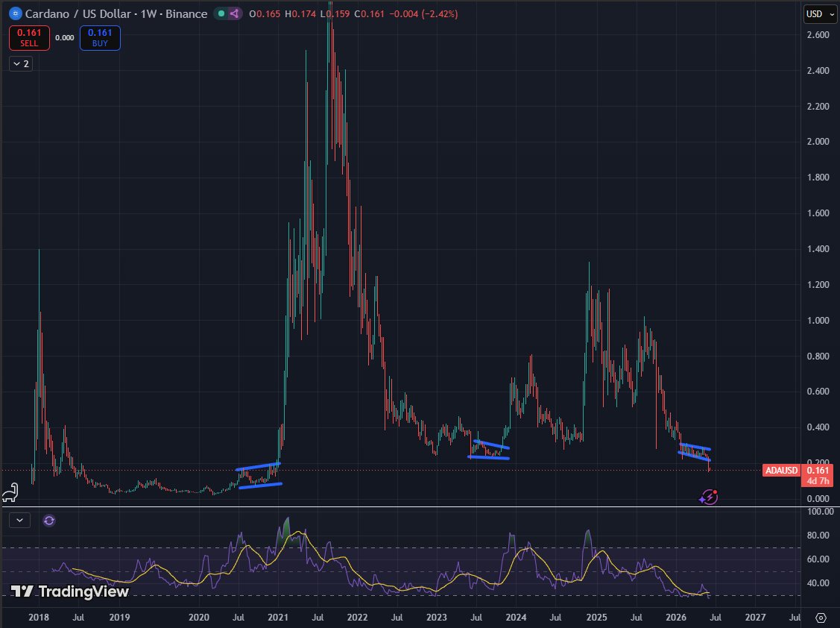This screenshot has height=628, width=840.
Task: Click the 2.600 price scale label
Action: [818, 35]
